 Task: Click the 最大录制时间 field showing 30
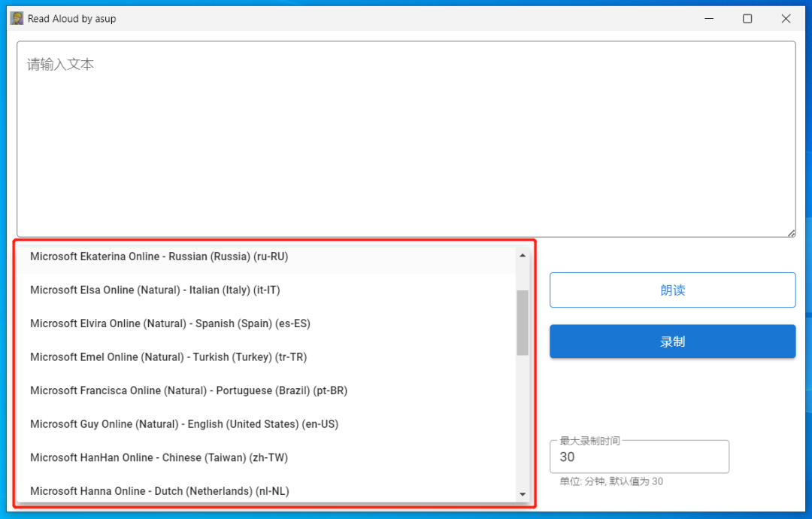(x=639, y=457)
